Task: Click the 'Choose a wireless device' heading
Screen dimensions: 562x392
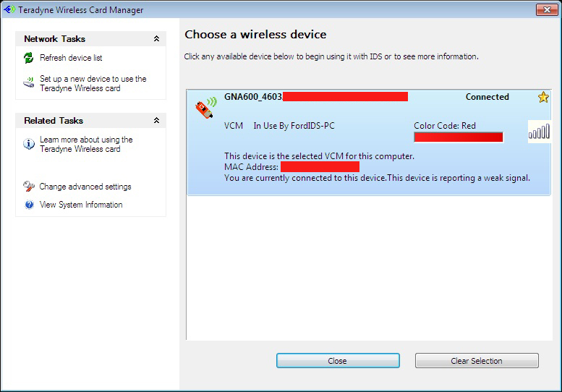Action: pos(255,35)
